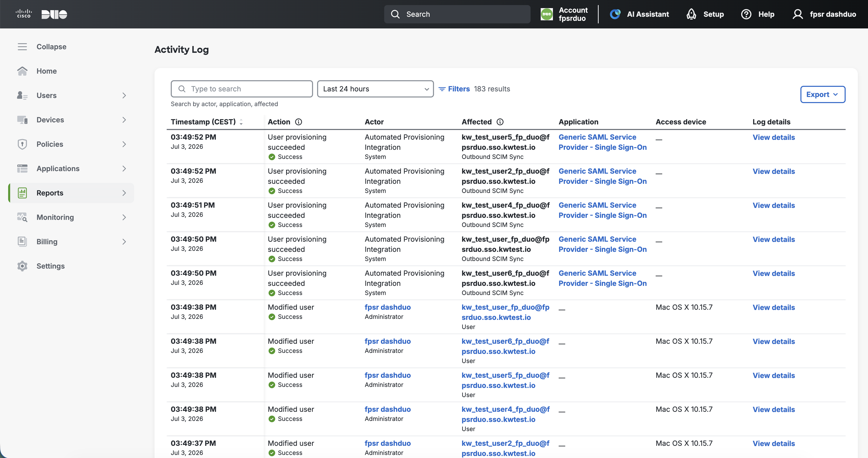Click the magnifier in the top Search bar
The image size is (868, 458).
(x=395, y=14)
